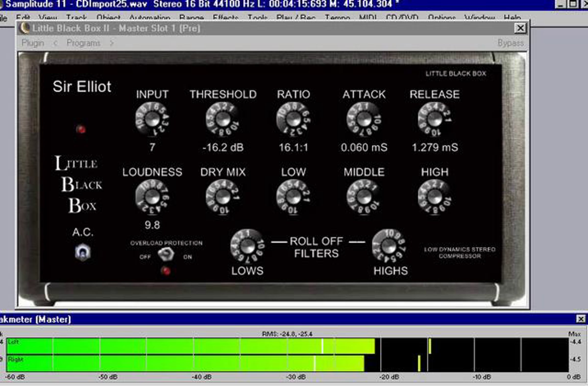Open the Track menu

pos(76,18)
